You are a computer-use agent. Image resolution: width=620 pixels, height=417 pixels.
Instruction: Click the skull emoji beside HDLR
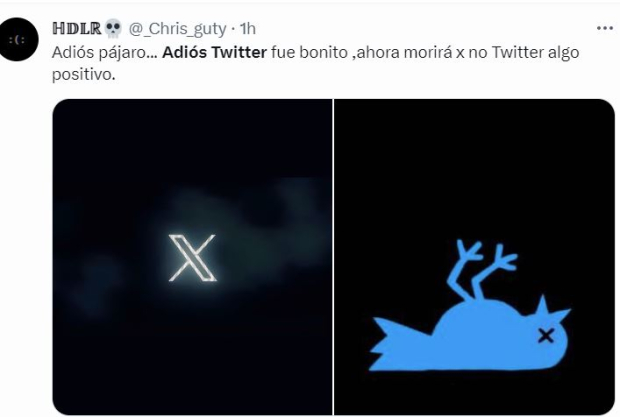(x=113, y=28)
